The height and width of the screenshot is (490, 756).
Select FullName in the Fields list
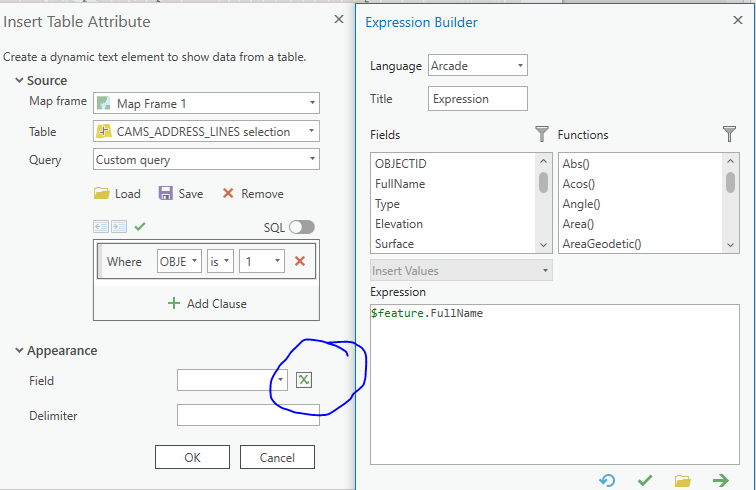(x=400, y=184)
